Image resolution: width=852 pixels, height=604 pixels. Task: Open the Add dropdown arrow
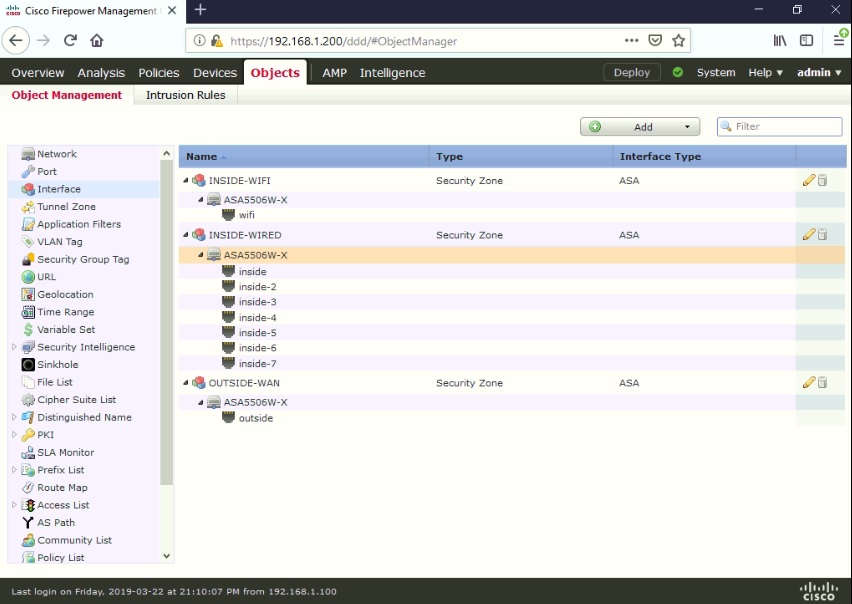click(686, 126)
